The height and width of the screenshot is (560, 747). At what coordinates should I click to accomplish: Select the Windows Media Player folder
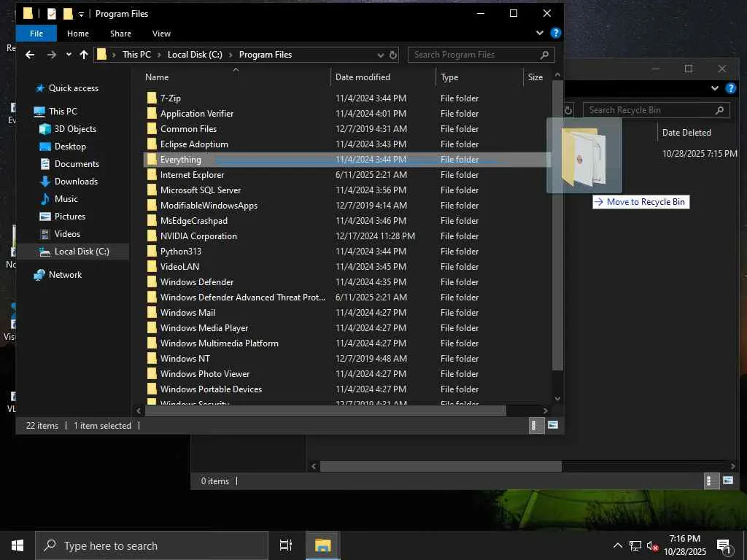pos(204,328)
